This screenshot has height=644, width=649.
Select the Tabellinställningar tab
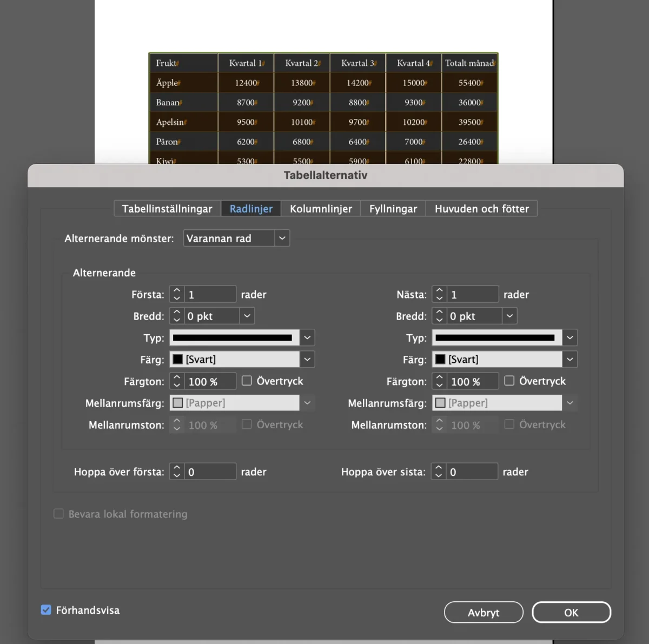pos(167,209)
